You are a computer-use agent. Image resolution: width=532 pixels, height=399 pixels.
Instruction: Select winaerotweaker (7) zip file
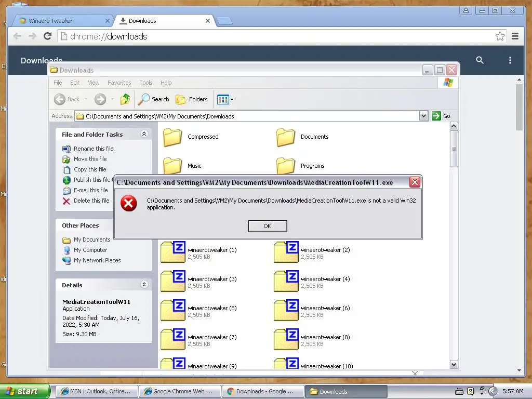tap(198, 340)
